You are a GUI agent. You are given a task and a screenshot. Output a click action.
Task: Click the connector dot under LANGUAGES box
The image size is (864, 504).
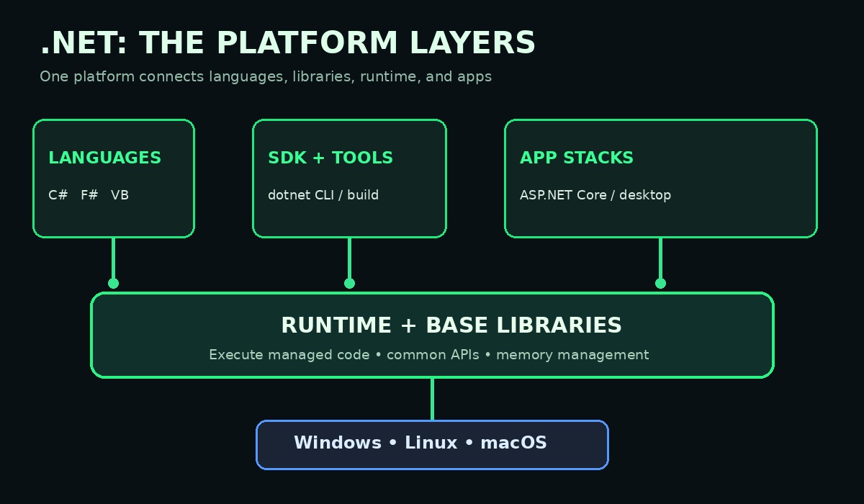click(x=113, y=283)
